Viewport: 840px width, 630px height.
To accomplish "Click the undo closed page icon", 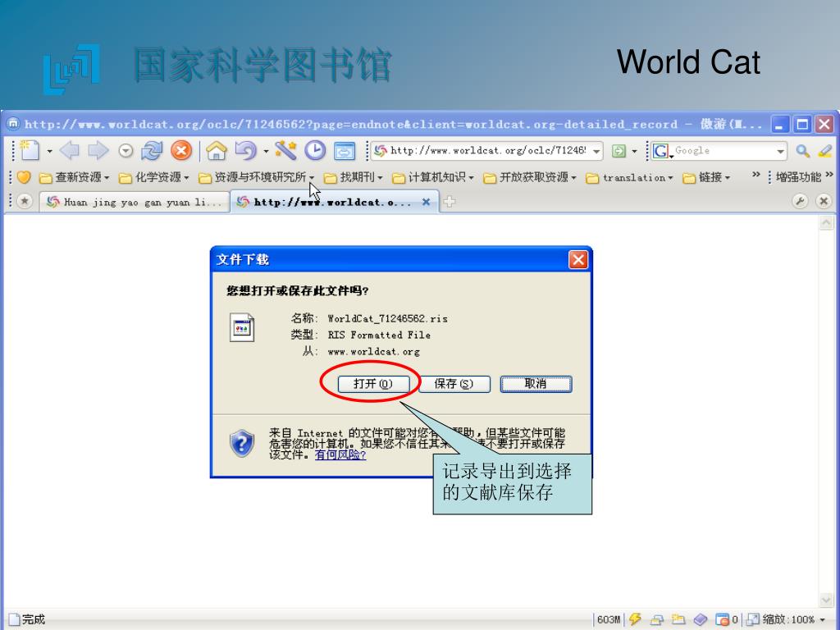I will tap(245, 151).
